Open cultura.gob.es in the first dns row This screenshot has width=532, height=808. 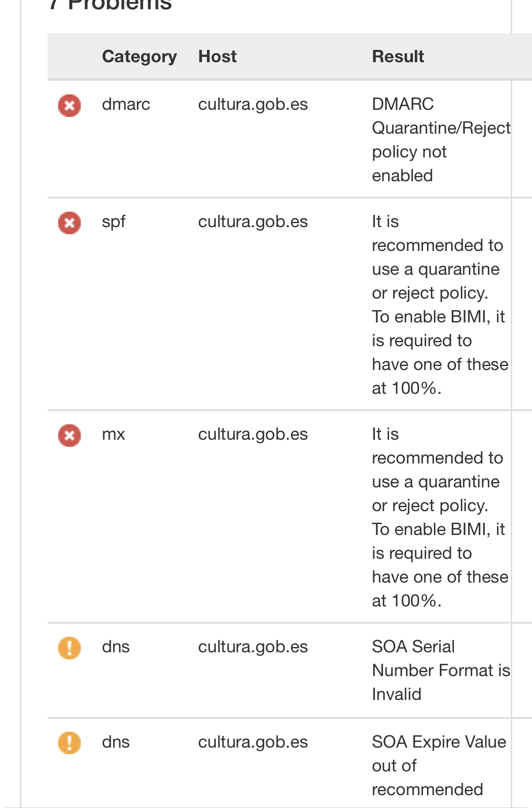(253, 647)
